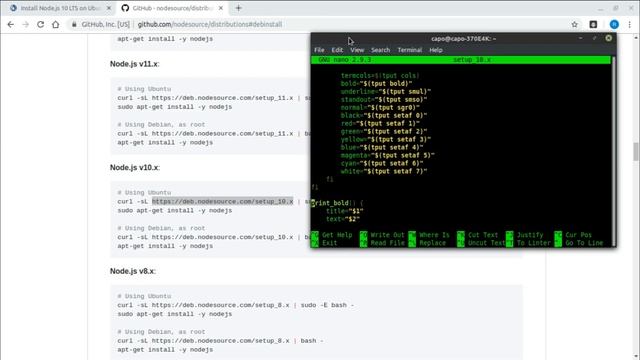Switch to GitHub nodesource distributions tab
The height and width of the screenshot is (360, 640).
(173, 8)
